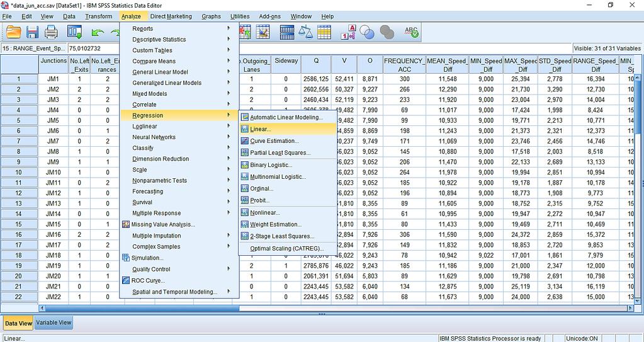Open the Utilities menu
The image size is (644, 342).
240,16
